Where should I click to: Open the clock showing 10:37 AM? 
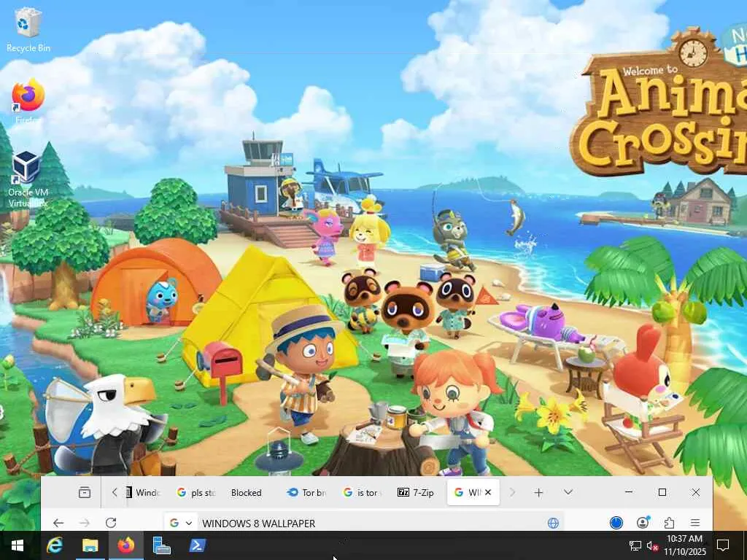coord(685,545)
